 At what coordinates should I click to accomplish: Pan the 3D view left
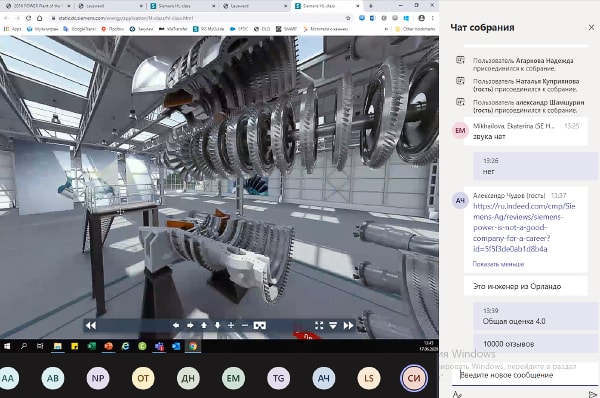coord(176,325)
